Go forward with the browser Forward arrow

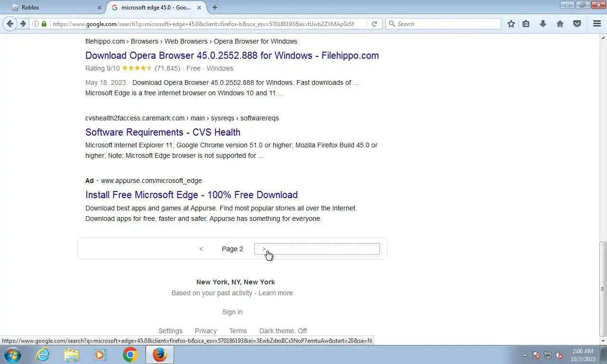[x=22, y=24]
